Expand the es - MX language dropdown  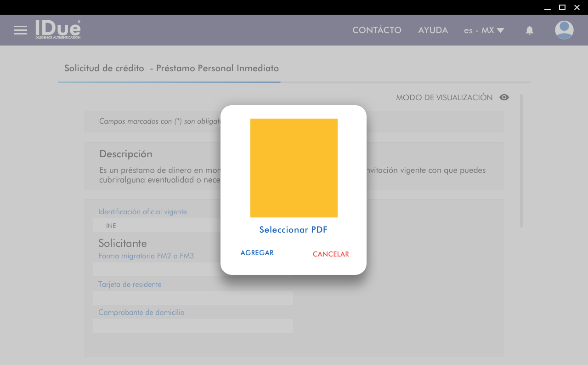(484, 30)
